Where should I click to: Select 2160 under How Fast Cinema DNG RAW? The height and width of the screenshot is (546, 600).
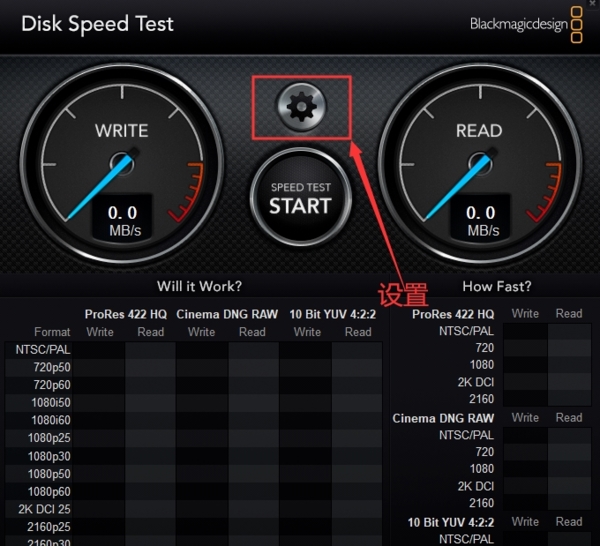[x=482, y=503]
